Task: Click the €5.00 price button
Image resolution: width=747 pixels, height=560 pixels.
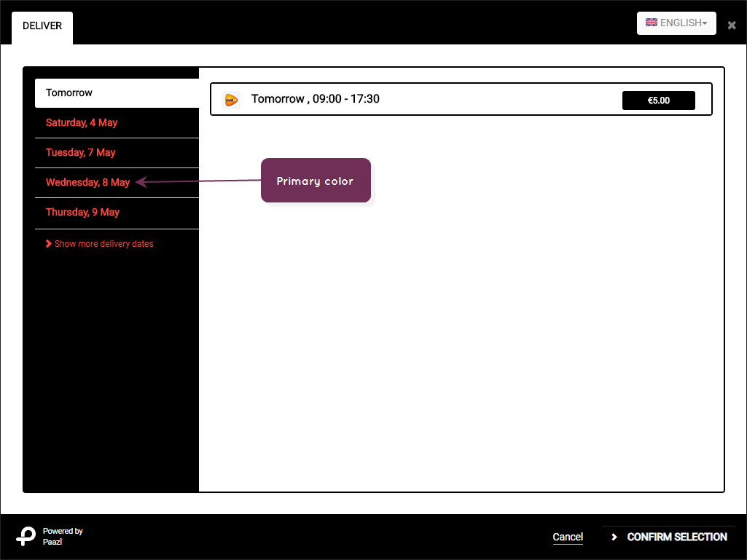Action: click(658, 100)
